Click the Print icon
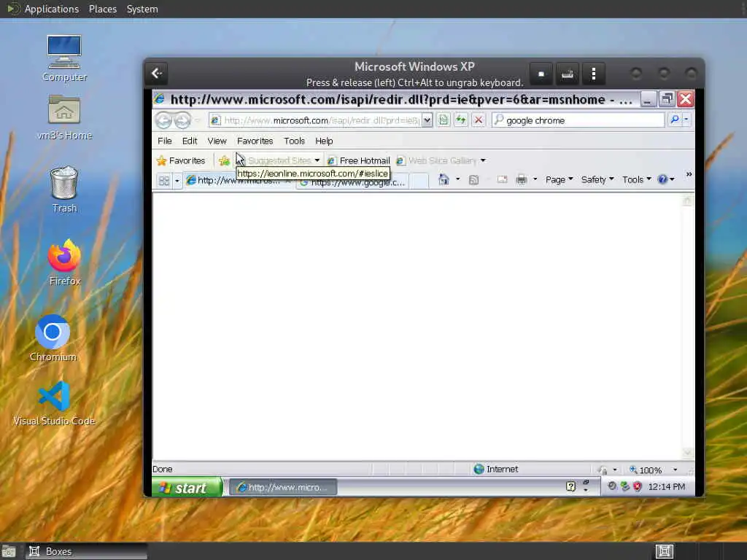This screenshot has width=747, height=560. click(522, 179)
